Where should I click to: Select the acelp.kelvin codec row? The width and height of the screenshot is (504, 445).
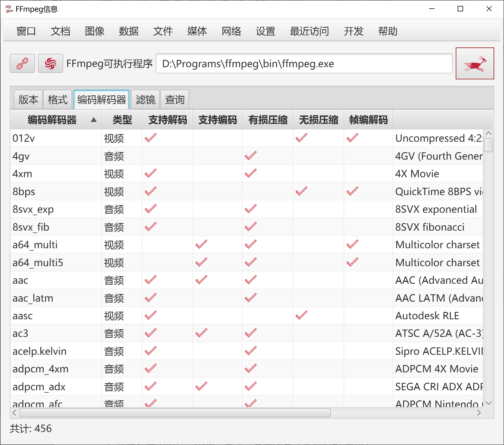click(x=247, y=351)
